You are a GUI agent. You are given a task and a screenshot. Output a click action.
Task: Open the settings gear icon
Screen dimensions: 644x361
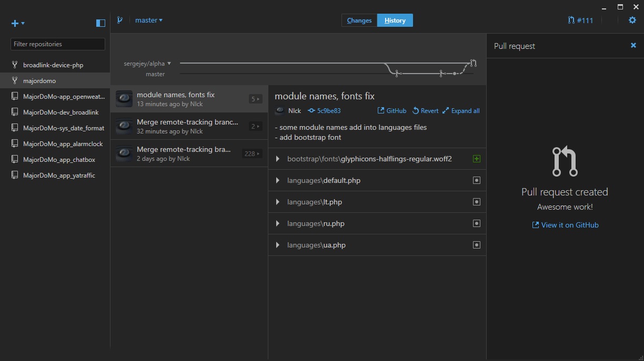[632, 20]
